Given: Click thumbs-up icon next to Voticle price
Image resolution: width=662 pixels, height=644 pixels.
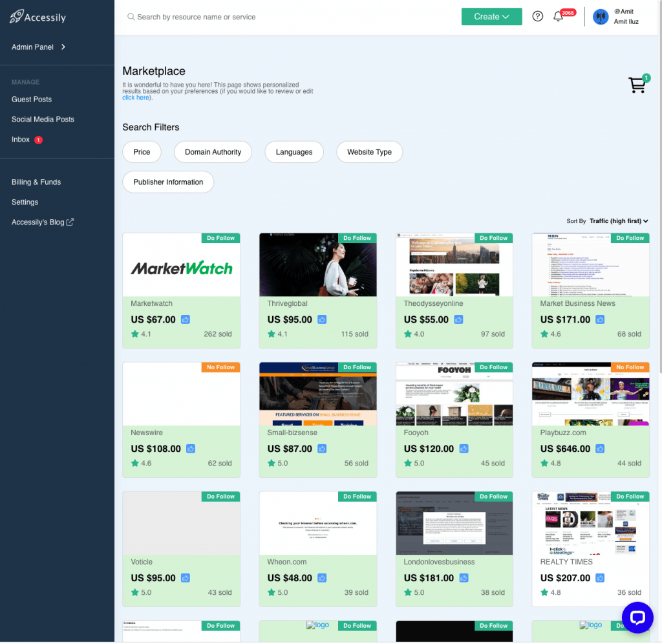Looking at the screenshot, I should [x=186, y=578].
